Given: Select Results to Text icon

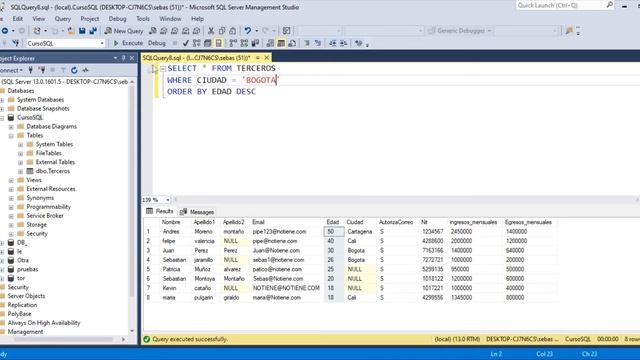Looking at the screenshot, I should (x=270, y=43).
